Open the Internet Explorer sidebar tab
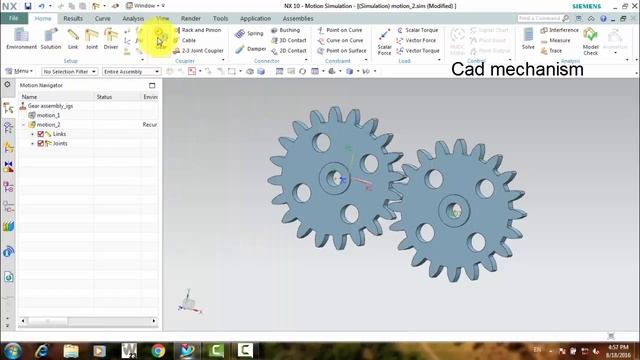 tap(9, 278)
